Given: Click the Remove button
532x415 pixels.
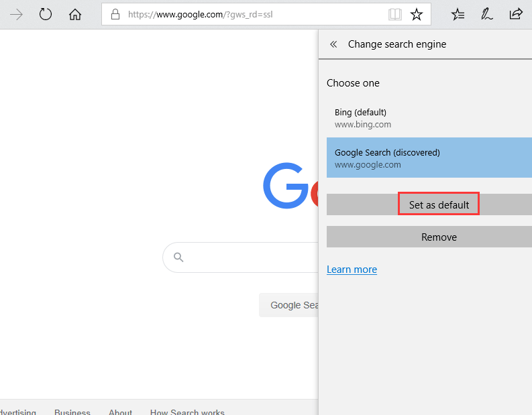Looking at the screenshot, I should pyautogui.click(x=429, y=237).
